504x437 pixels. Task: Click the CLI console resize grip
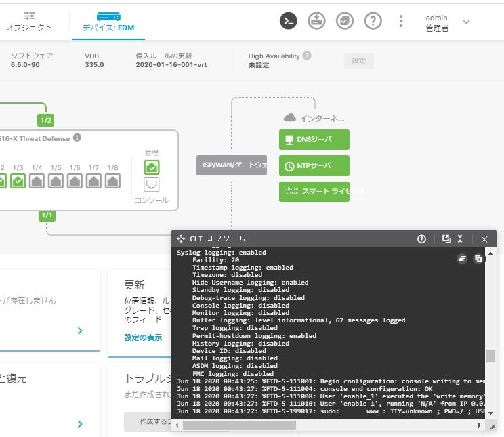click(492, 427)
